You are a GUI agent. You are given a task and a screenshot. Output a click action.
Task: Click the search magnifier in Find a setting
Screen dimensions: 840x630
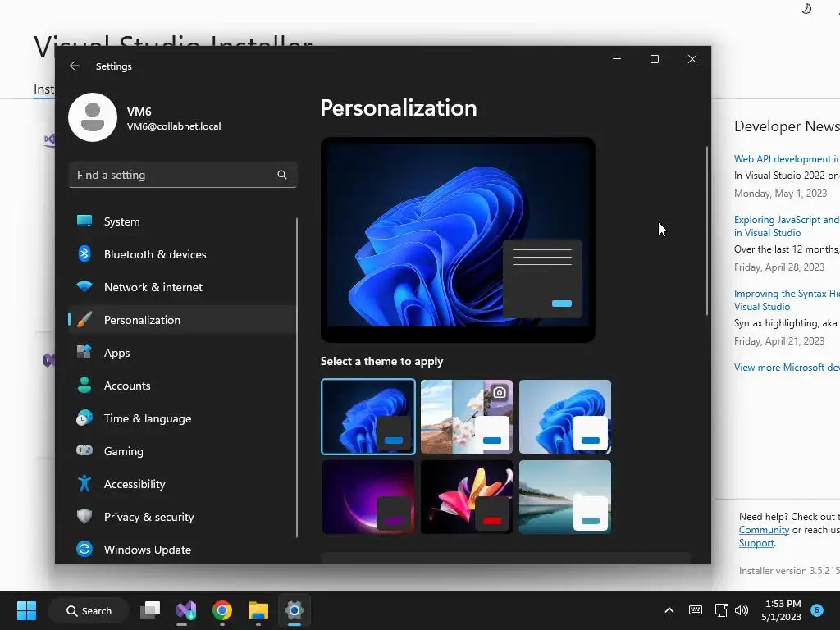pos(282,175)
